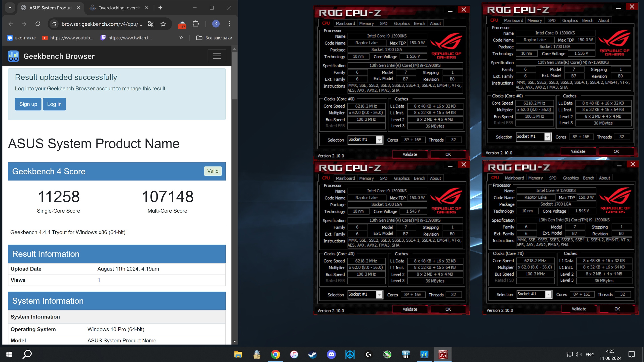Viewport: 644px width, 362px height.
Task: Open Windows Start menu
Action: click(9, 354)
